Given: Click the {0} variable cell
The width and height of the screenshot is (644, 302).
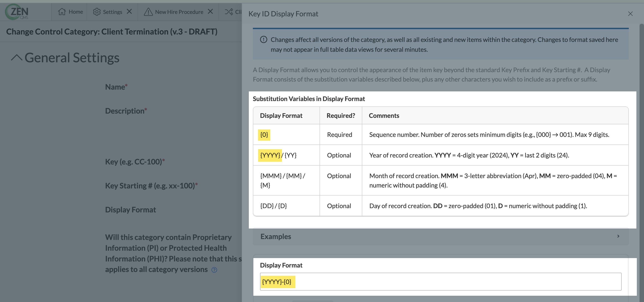Looking at the screenshot, I should 286,135.
